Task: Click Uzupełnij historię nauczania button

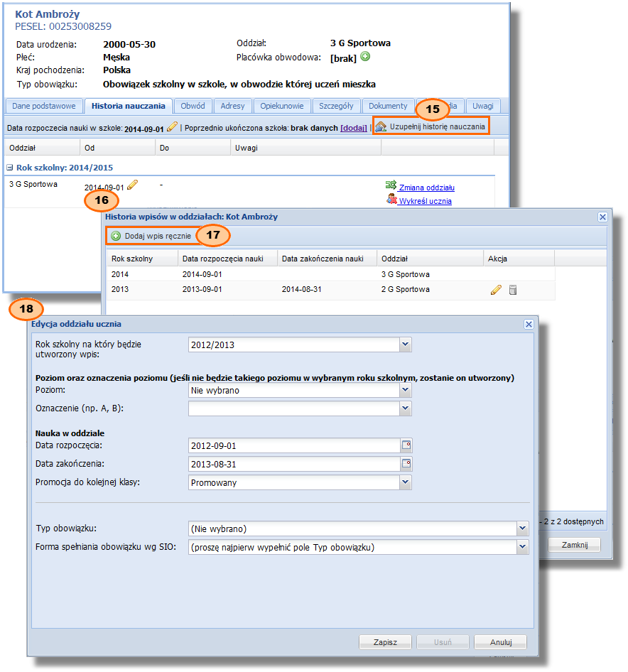Action: click(431, 126)
